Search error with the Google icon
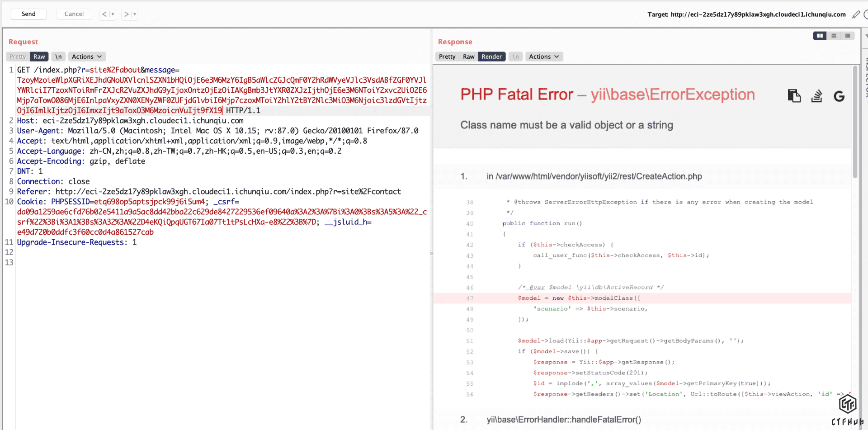 [839, 96]
